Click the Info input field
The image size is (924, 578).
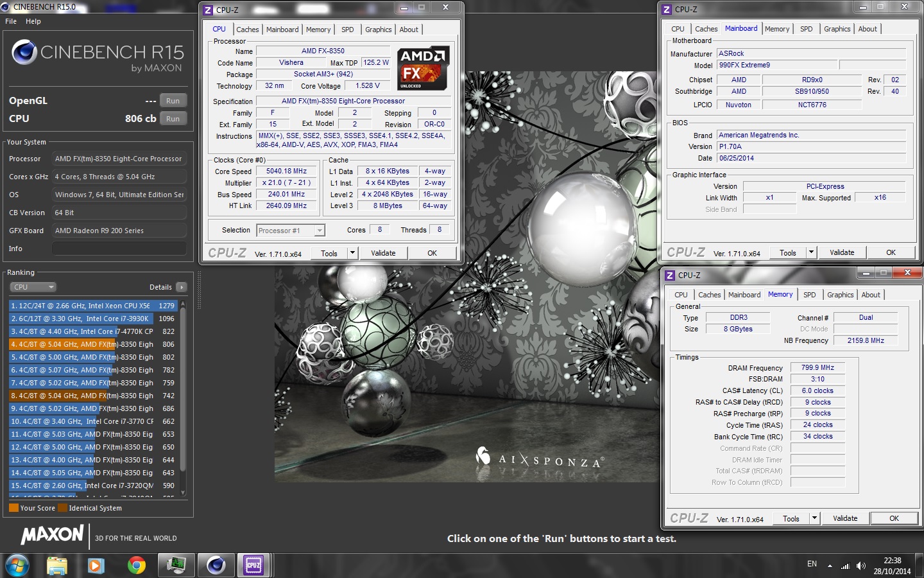point(119,249)
